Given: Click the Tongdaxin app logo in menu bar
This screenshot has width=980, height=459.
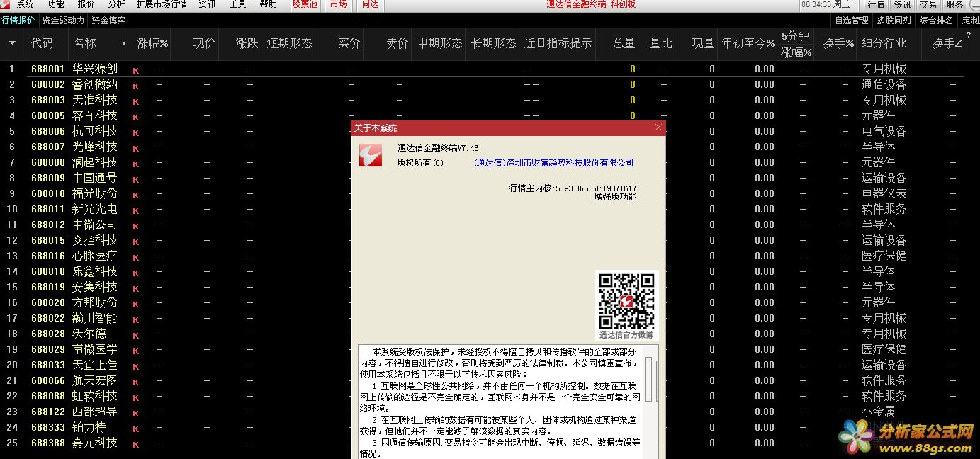Looking at the screenshot, I should 5,4.
